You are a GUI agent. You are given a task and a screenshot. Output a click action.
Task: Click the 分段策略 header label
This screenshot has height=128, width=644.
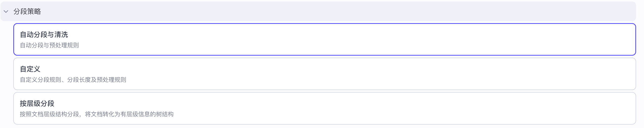pyautogui.click(x=27, y=12)
